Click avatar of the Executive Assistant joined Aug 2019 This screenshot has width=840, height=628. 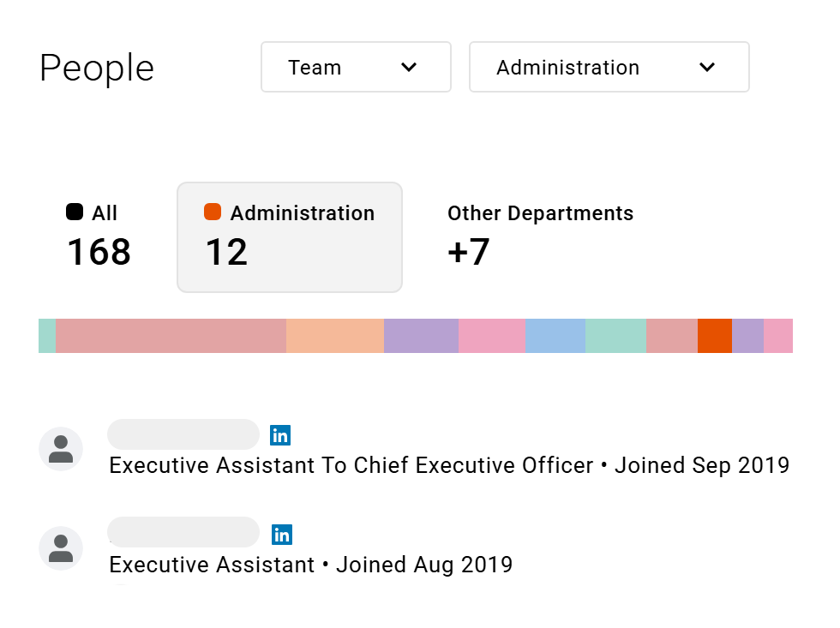61,548
